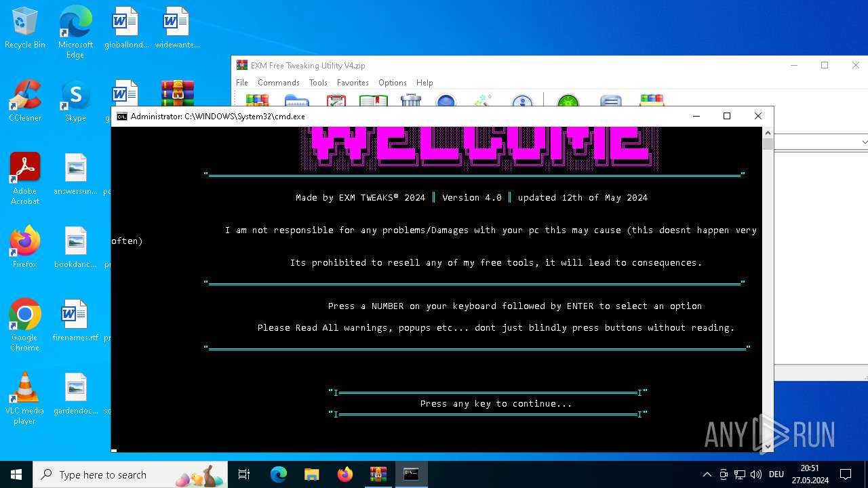Click the 'Made by EXM TWEAKS® 2024' text

360,198
